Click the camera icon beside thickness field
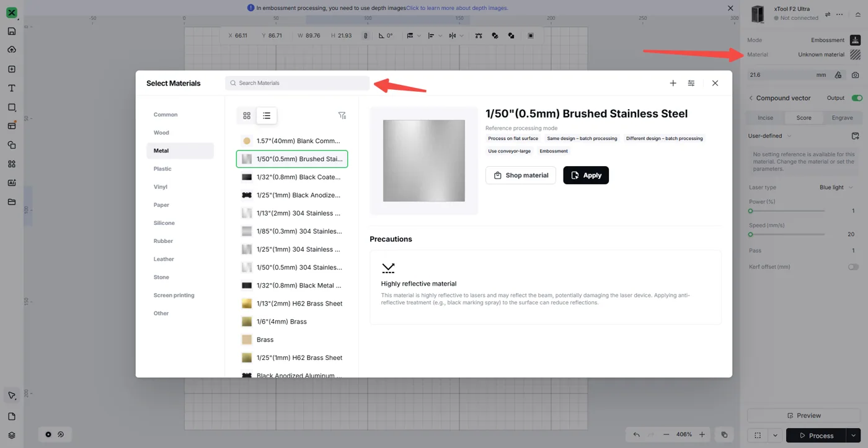 pyautogui.click(x=856, y=75)
